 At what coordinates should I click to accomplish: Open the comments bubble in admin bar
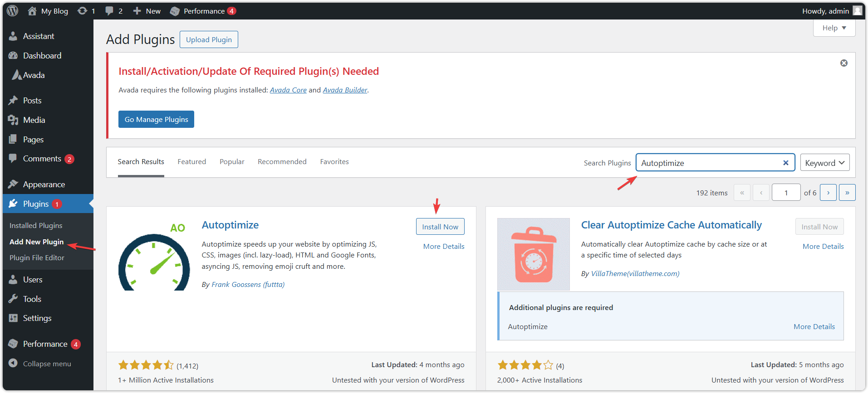pos(109,11)
